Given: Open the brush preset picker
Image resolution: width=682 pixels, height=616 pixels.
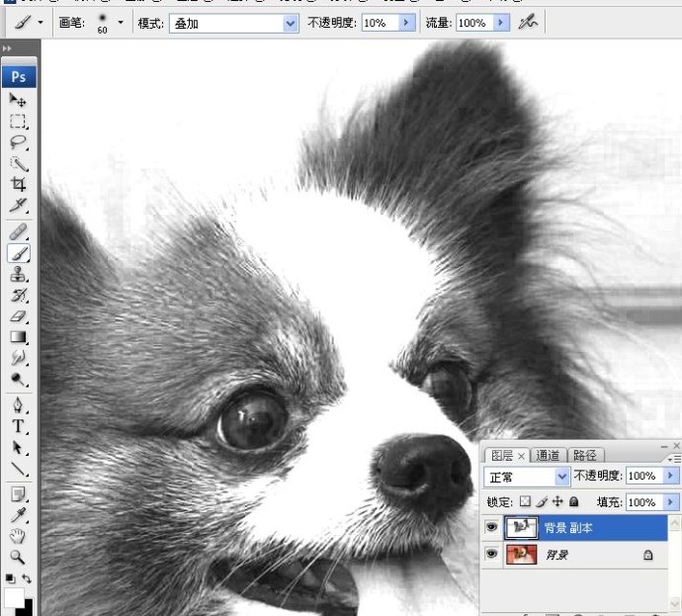Looking at the screenshot, I should pyautogui.click(x=121, y=22).
